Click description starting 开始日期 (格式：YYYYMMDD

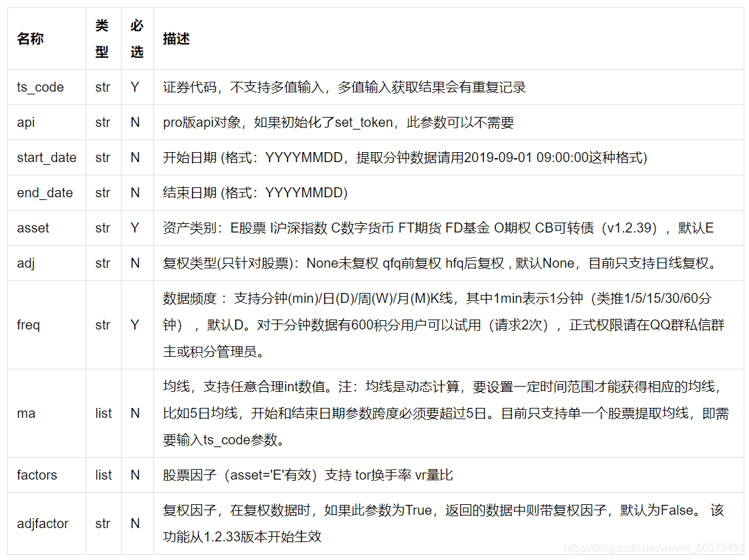click(x=405, y=157)
